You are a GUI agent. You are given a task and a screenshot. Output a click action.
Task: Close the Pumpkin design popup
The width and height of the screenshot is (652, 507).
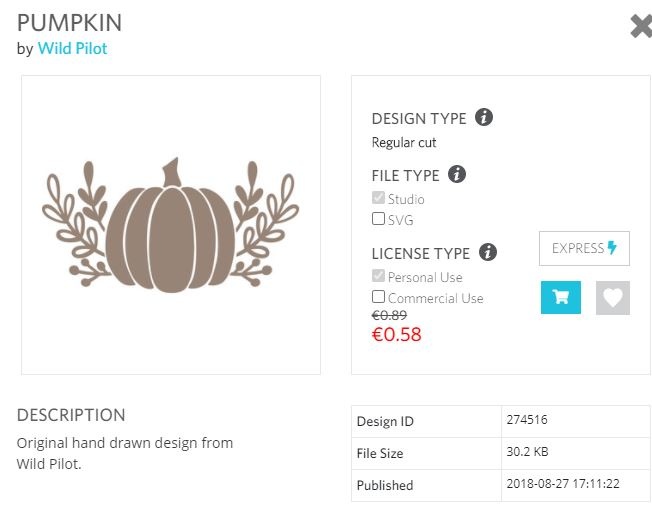click(641, 27)
